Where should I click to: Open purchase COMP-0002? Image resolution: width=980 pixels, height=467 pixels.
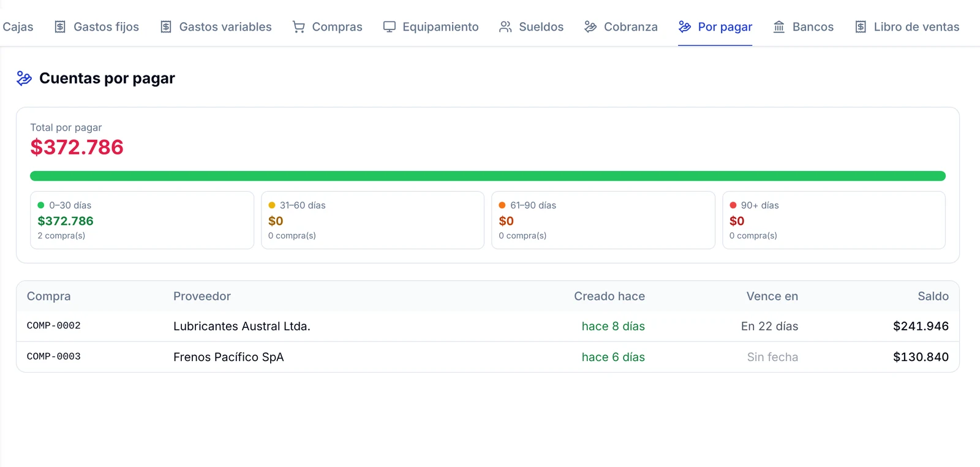pyautogui.click(x=54, y=326)
